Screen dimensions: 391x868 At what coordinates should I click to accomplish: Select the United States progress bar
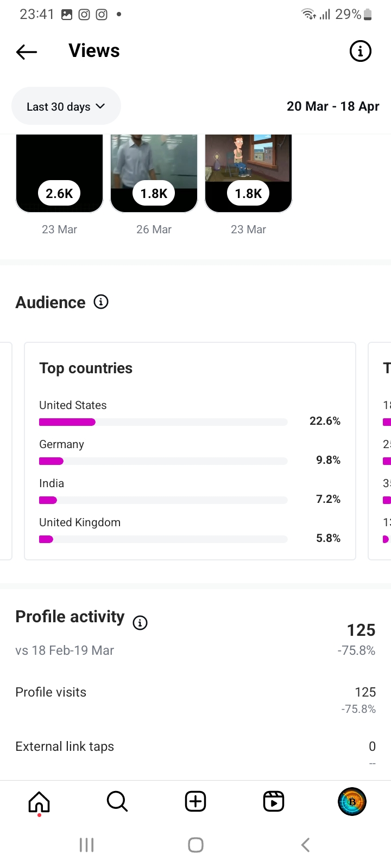click(163, 422)
